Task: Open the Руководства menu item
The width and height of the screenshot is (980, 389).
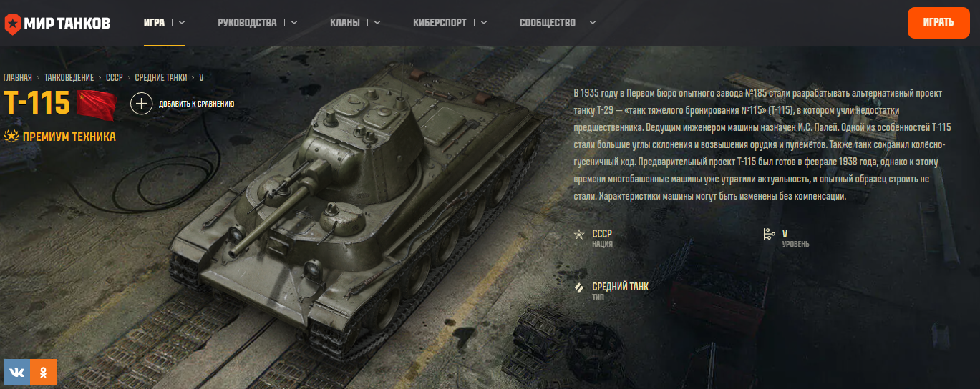Action: (247, 23)
